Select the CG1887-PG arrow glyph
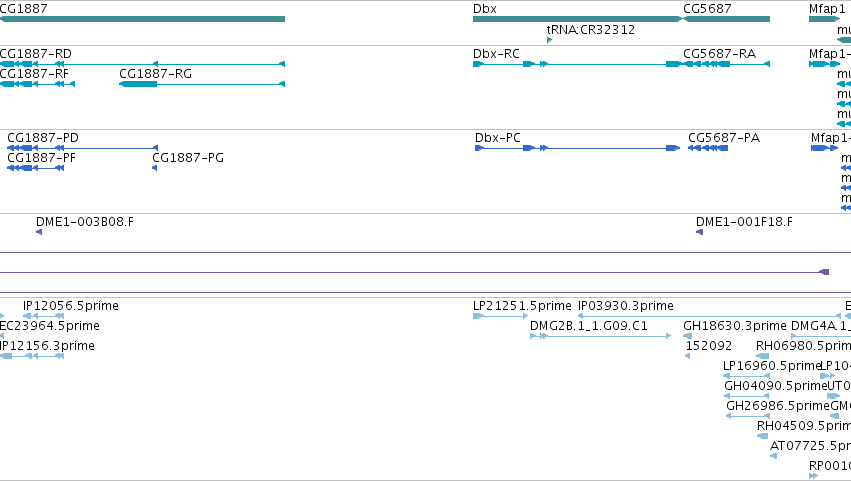Screen dimensions: 851x481 tap(155, 168)
